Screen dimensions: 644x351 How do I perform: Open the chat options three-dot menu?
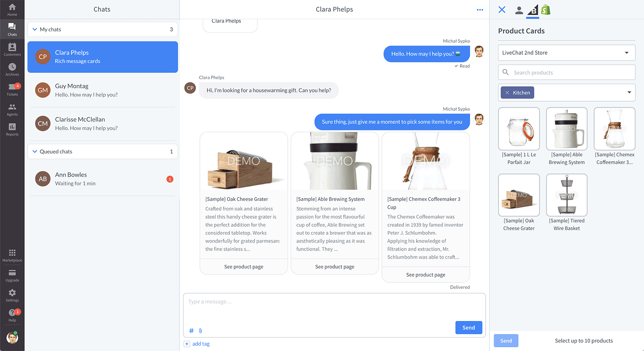click(480, 9)
